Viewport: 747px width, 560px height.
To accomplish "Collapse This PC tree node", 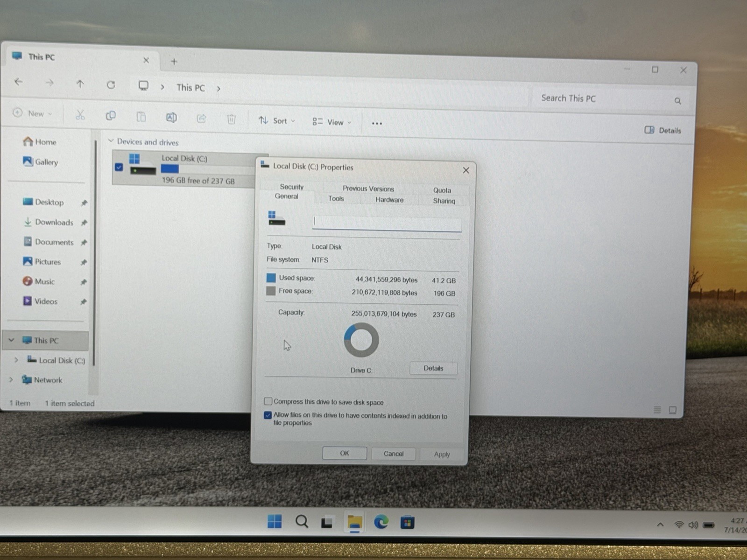I will (x=11, y=340).
